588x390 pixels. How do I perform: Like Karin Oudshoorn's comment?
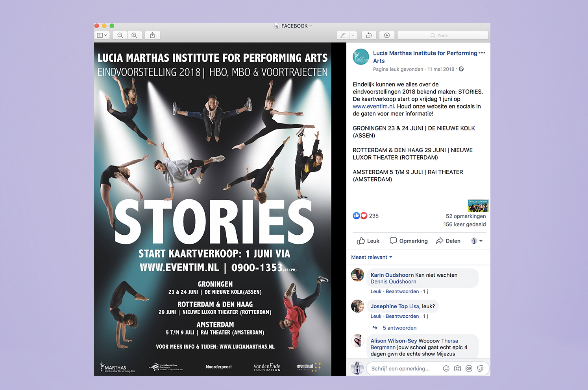(376, 291)
